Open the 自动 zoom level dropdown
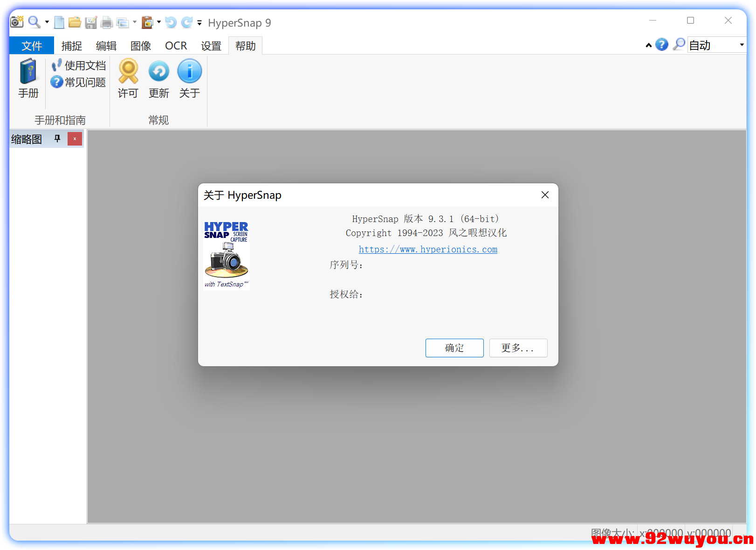This screenshot has height=550, width=756. point(741,45)
